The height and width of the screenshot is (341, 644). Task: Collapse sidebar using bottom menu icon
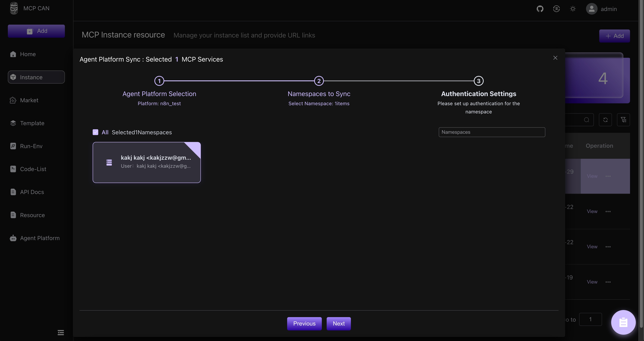click(x=60, y=332)
